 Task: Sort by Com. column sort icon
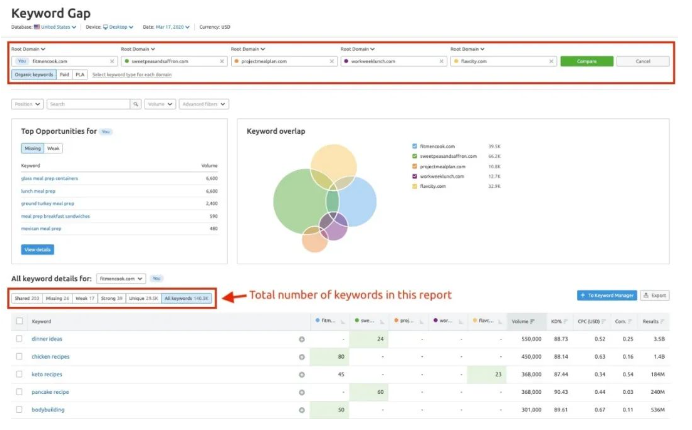(629, 321)
